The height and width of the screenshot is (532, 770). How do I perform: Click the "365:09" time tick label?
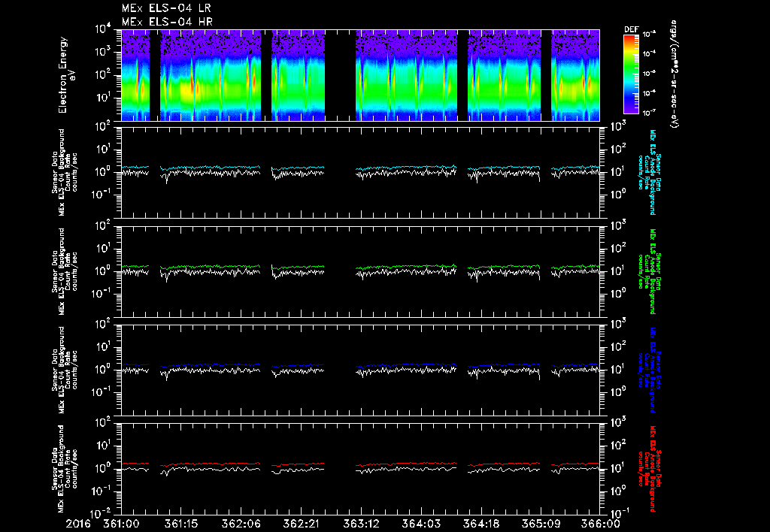tap(541, 524)
